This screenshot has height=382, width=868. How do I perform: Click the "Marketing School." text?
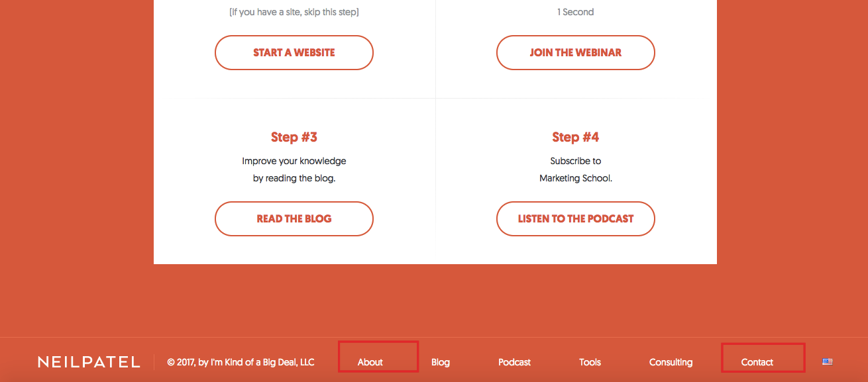point(575,178)
